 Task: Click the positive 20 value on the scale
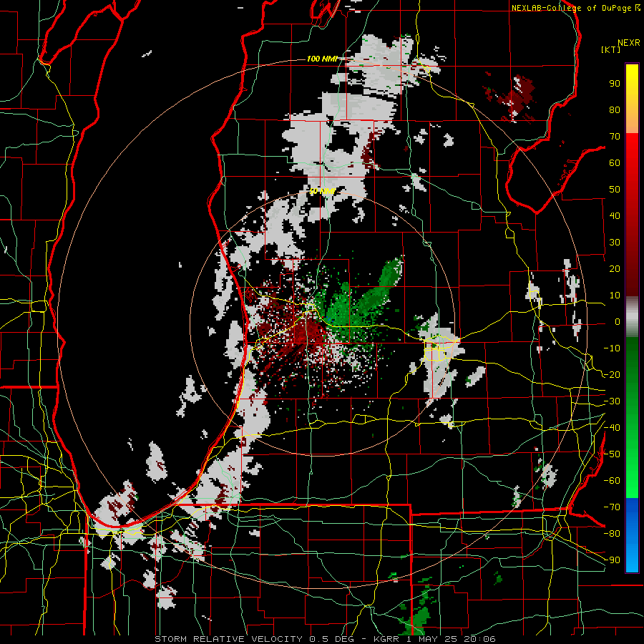615,269
